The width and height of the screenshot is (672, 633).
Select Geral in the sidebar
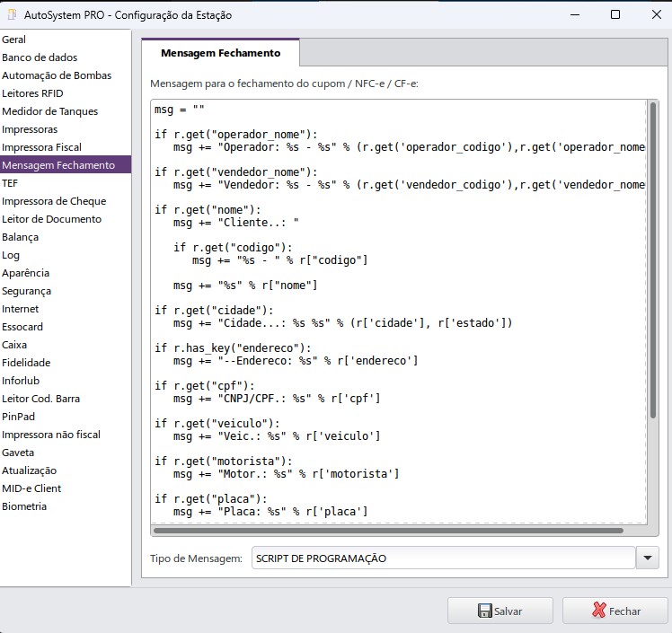click(14, 40)
